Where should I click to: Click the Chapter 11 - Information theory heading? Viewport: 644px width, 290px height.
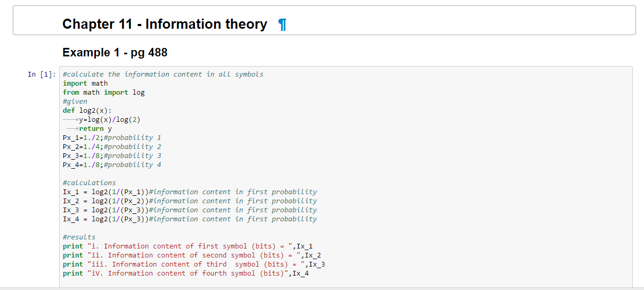pyautogui.click(x=165, y=24)
